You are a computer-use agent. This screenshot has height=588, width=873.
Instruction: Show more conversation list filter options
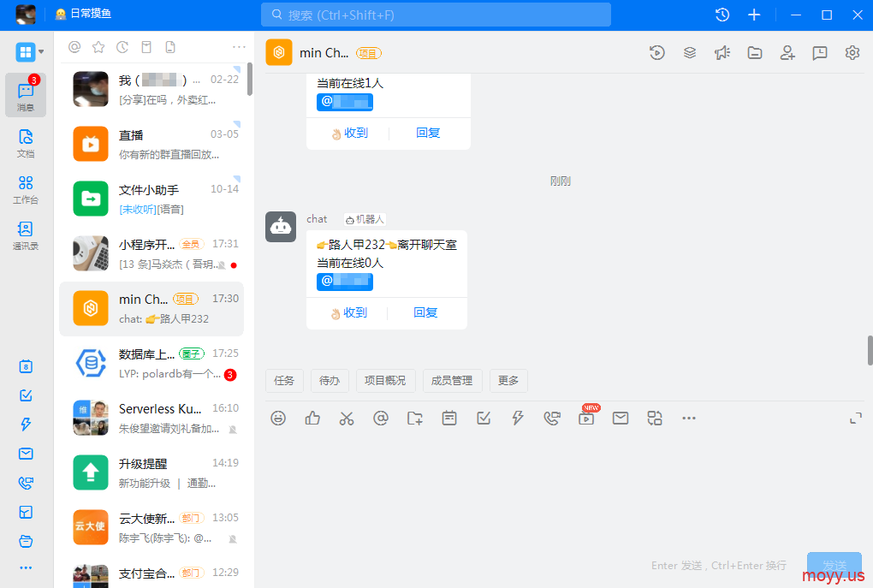239,47
